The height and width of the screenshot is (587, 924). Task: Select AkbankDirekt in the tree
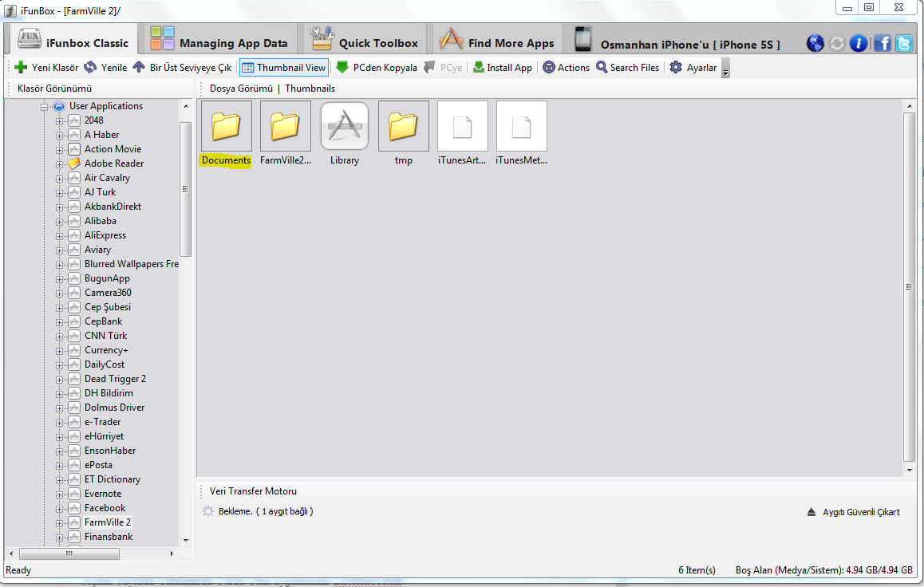coord(113,206)
